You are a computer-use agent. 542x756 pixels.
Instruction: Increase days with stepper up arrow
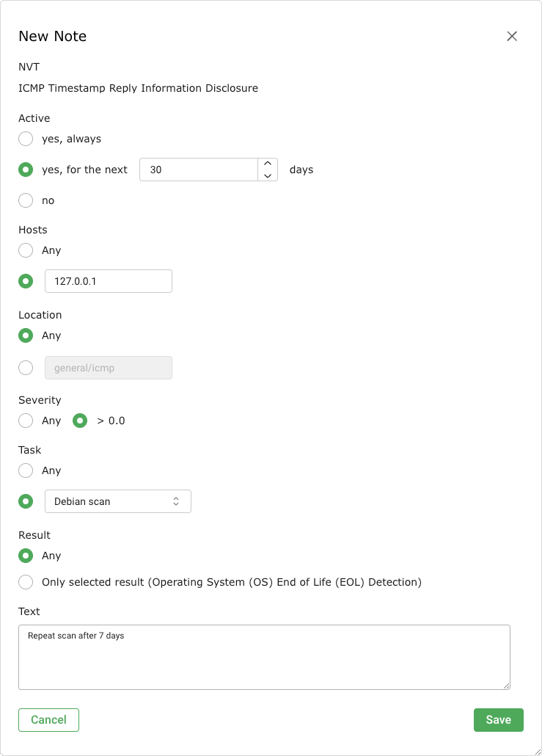click(x=268, y=164)
